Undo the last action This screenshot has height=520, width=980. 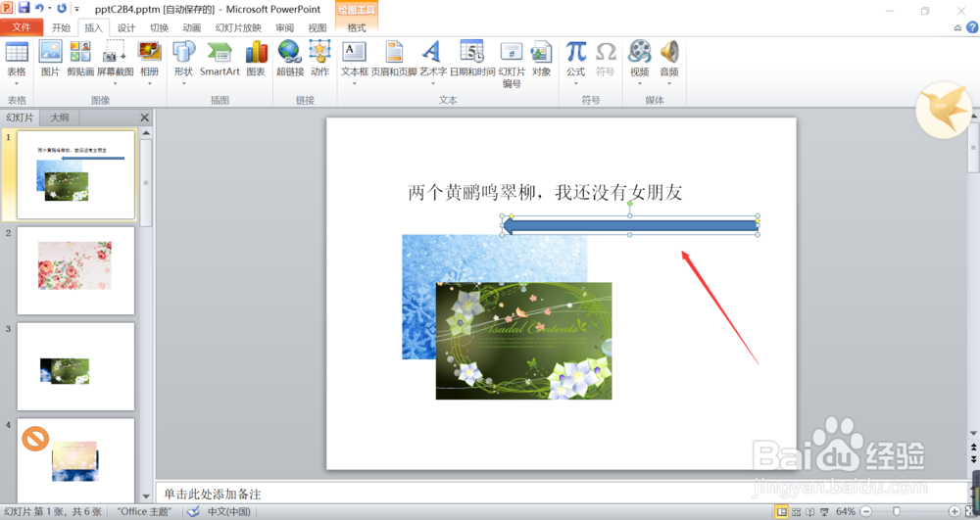pos(39,8)
